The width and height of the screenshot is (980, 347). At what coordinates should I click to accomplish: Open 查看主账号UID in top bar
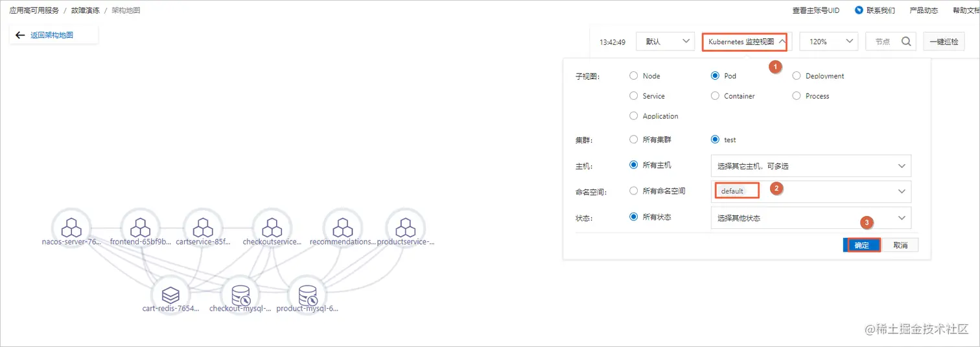tap(815, 10)
